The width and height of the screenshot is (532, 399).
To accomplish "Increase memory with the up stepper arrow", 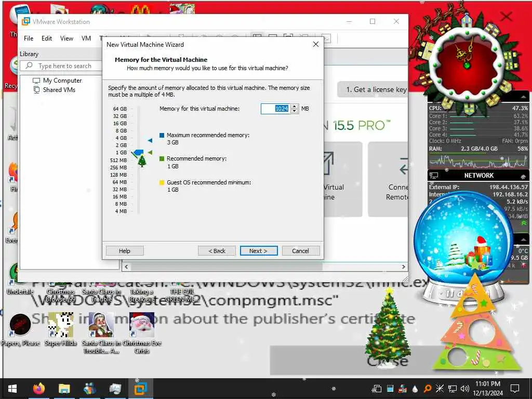I will pos(295,106).
